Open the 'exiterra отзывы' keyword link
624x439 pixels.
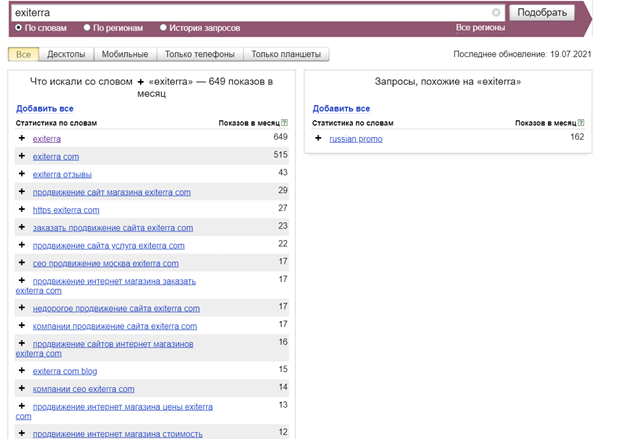pos(62,175)
